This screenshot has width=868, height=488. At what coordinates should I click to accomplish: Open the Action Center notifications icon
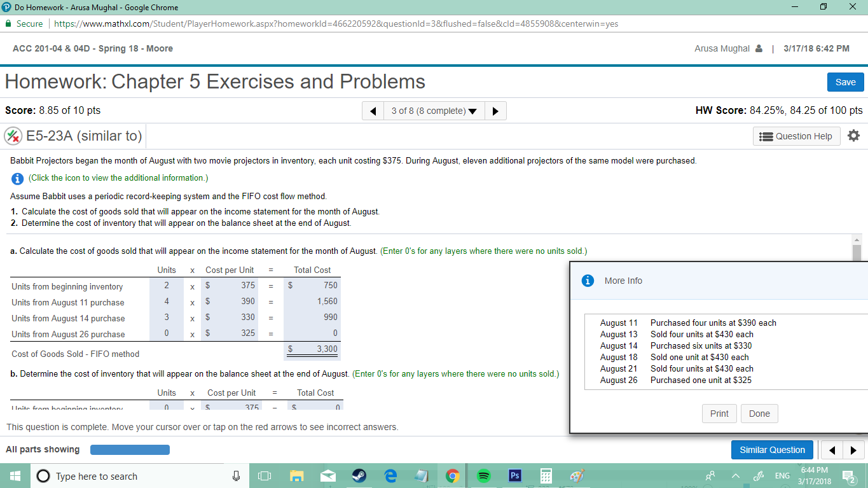pyautogui.click(x=849, y=476)
